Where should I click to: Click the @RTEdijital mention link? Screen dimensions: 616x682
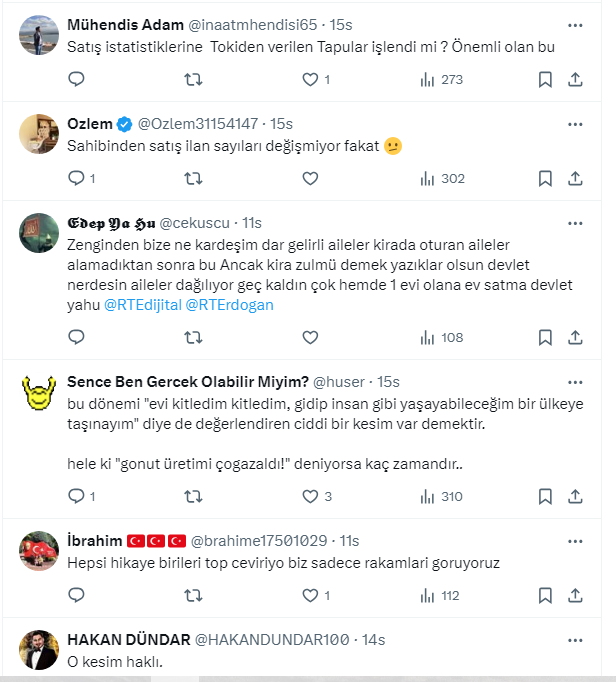(x=142, y=305)
